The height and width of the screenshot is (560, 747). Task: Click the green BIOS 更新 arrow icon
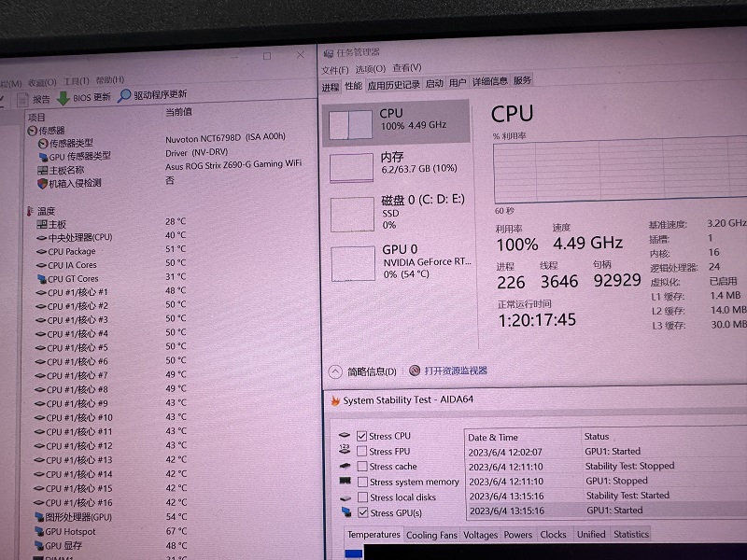63,98
